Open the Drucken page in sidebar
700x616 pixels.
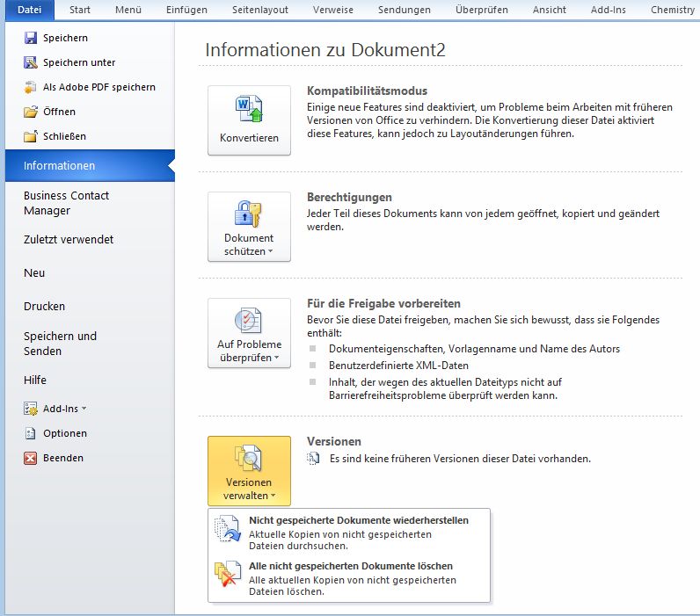pos(45,307)
